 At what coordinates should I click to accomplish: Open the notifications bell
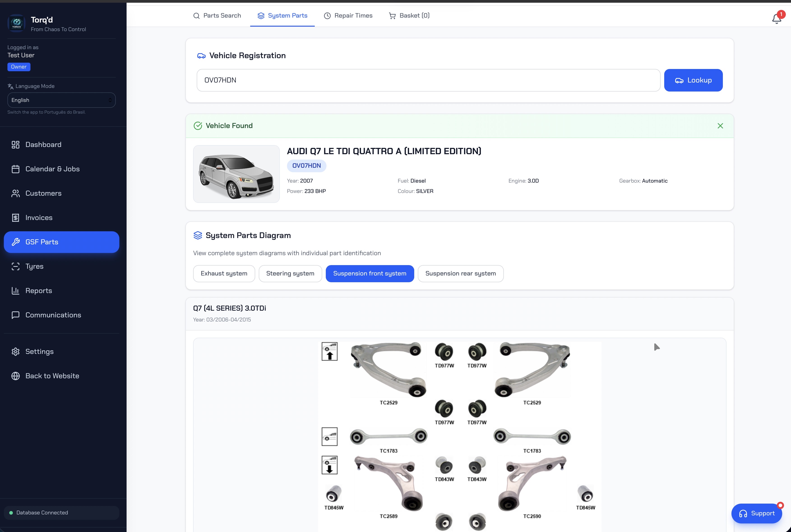[776, 18]
